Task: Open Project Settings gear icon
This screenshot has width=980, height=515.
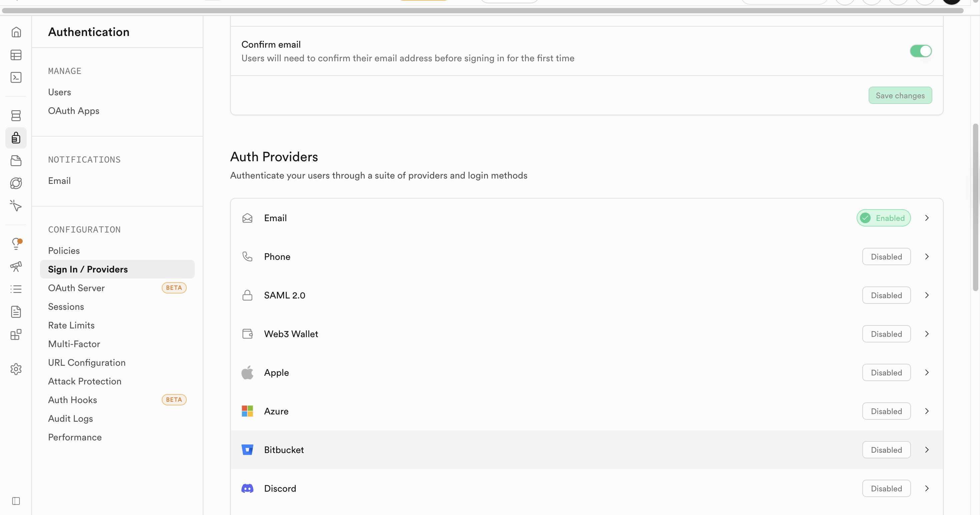Action: click(x=16, y=369)
